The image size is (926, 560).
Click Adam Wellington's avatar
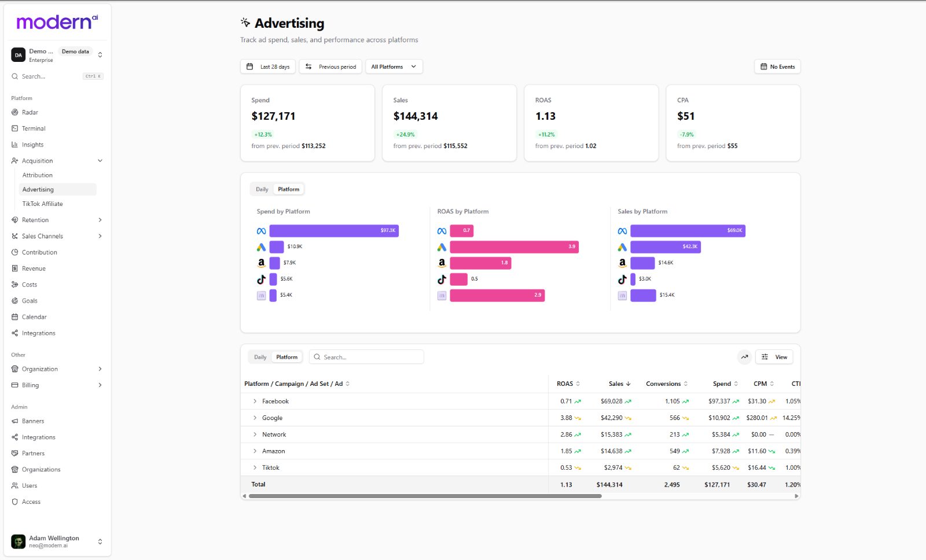click(x=19, y=541)
